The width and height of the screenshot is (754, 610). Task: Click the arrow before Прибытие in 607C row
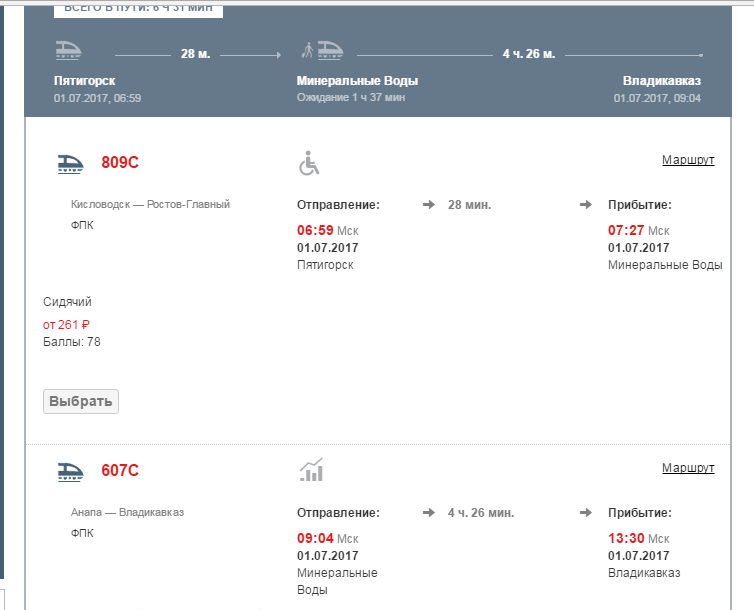(x=586, y=513)
